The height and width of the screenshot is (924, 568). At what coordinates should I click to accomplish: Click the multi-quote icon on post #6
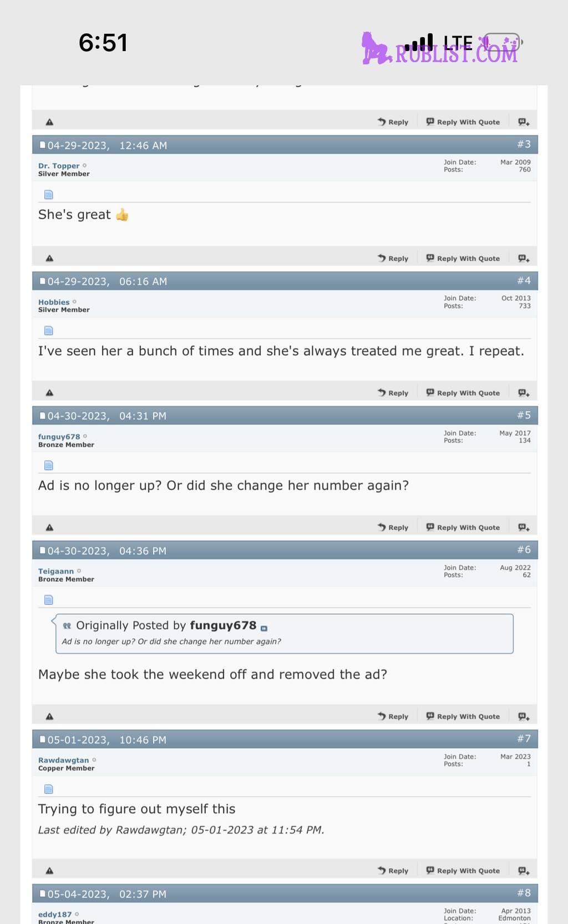click(x=524, y=716)
